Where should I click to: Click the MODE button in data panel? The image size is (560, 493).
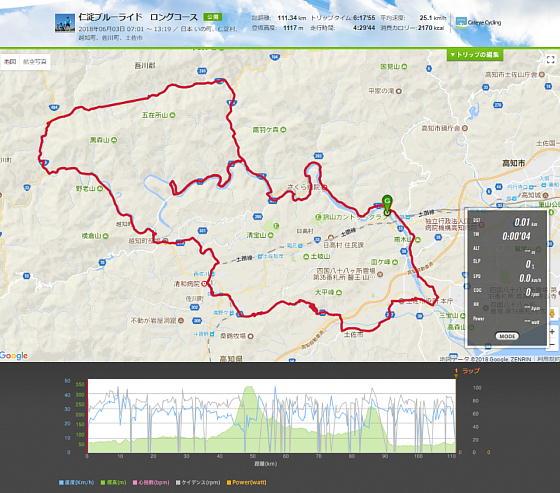pos(507,336)
